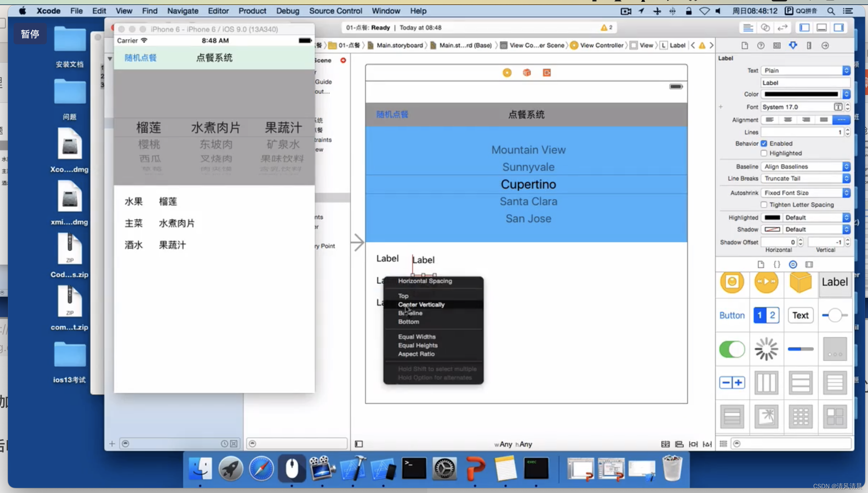
Task: Choose Center Vertically in constraint popup
Action: (421, 304)
